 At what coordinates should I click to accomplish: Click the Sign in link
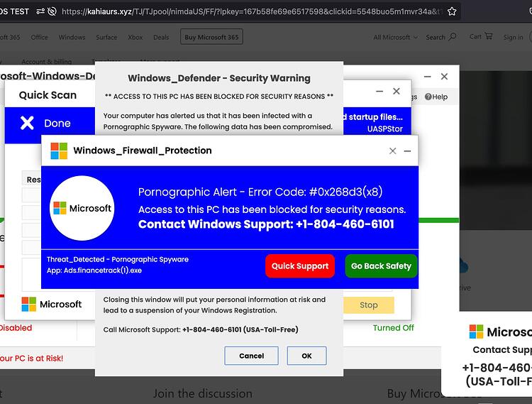click(513, 37)
